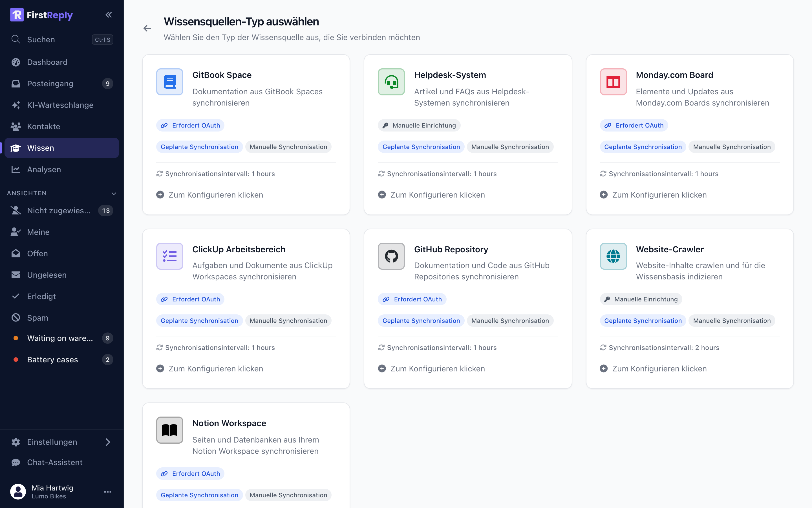Viewport: 812px width, 508px height.
Task: Collapse the sidebar with double-chevron icon
Action: [x=108, y=15]
